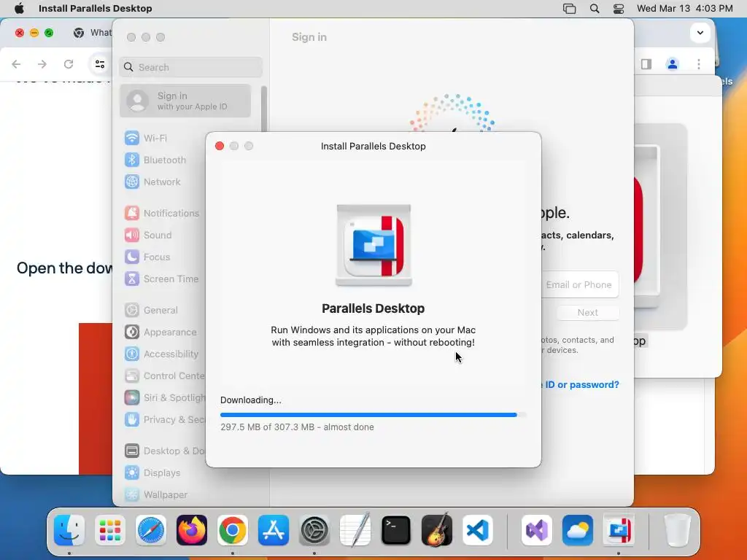The width and height of the screenshot is (747, 560).
Task: Open Control Center settings in sidebar
Action: pyautogui.click(x=164, y=376)
